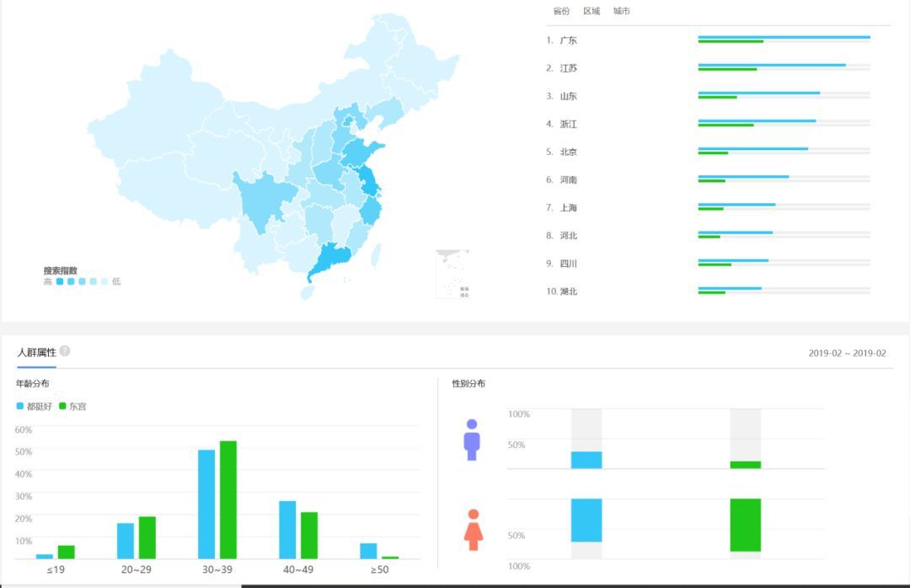Click the blue female gender bar
910x588 pixels.
[x=586, y=520]
